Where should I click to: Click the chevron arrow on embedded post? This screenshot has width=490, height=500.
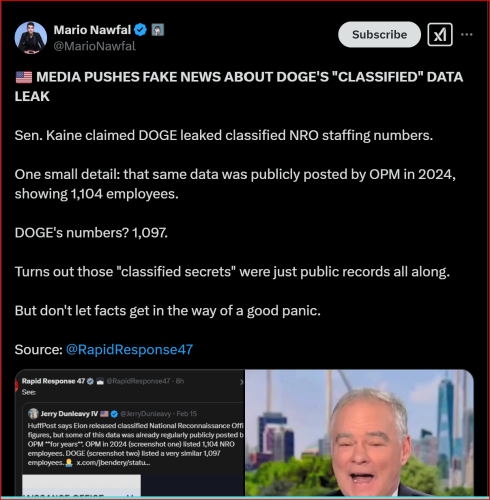point(242,382)
